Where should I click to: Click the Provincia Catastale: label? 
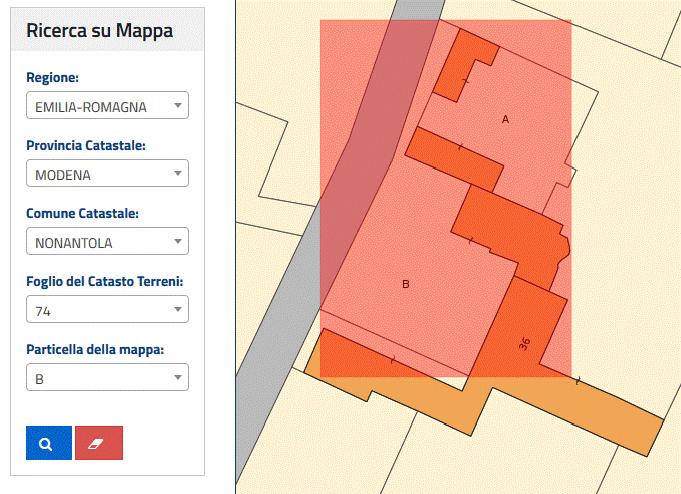point(86,145)
